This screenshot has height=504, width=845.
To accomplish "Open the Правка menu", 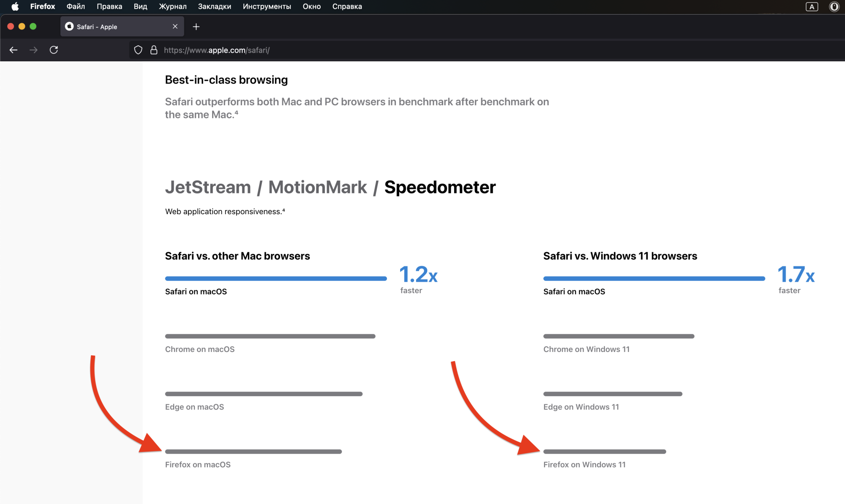I will pos(109,6).
